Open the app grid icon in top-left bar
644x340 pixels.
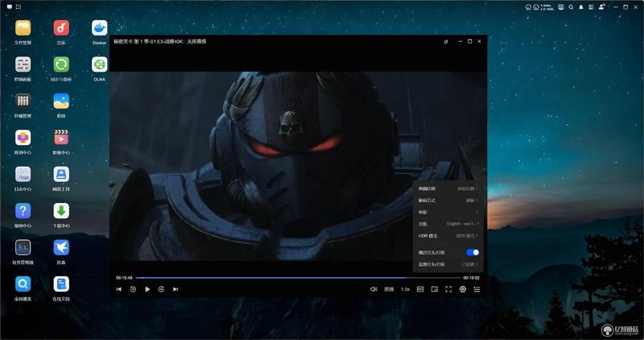click(19, 7)
